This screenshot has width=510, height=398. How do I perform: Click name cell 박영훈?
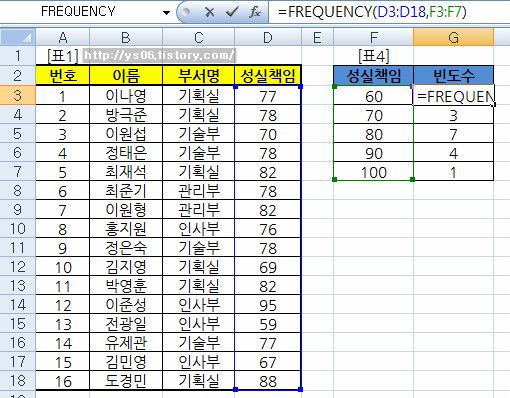coord(126,286)
